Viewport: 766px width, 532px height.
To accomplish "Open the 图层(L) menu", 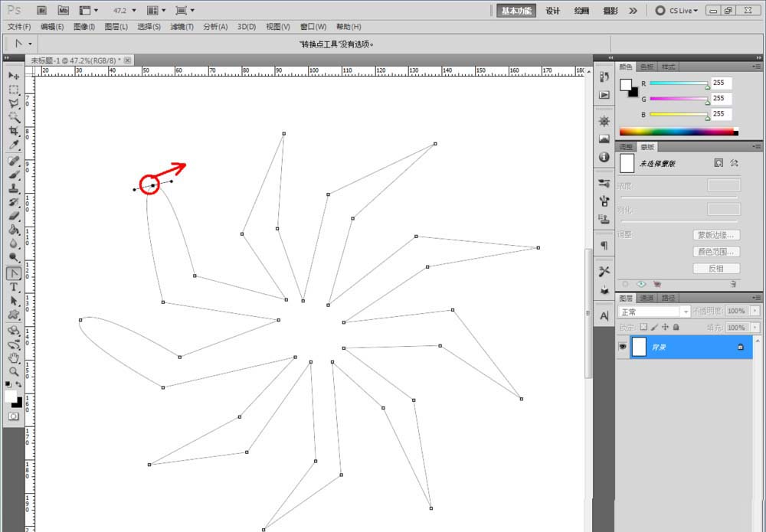I will (x=116, y=27).
